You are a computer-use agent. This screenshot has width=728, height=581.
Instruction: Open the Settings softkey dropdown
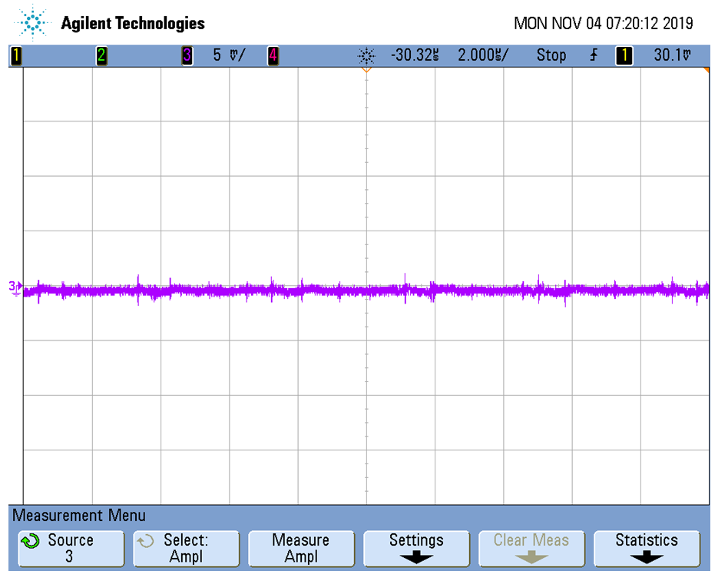[416, 548]
